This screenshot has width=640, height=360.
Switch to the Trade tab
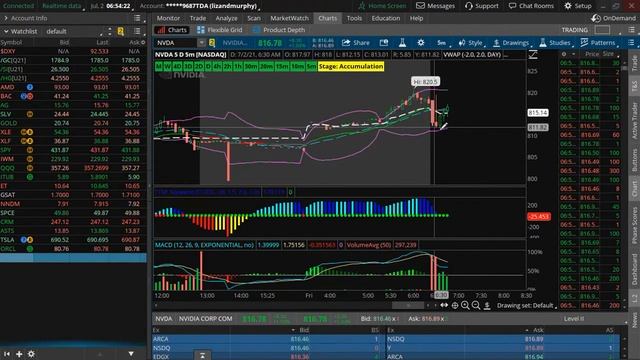[198, 18]
